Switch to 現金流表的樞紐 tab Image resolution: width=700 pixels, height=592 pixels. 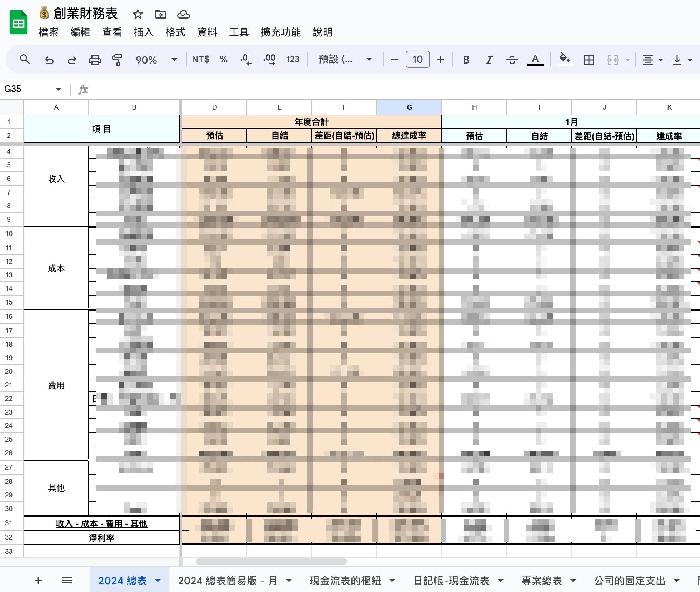[x=345, y=581]
